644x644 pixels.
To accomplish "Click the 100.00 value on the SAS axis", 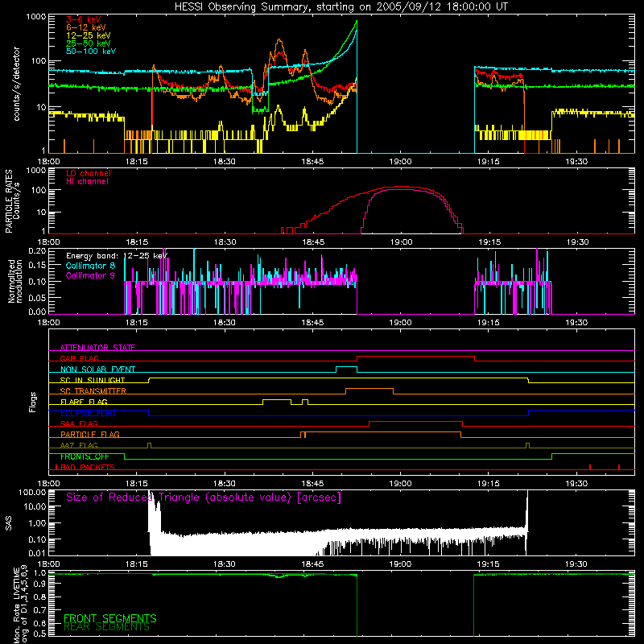I will [x=32, y=492].
